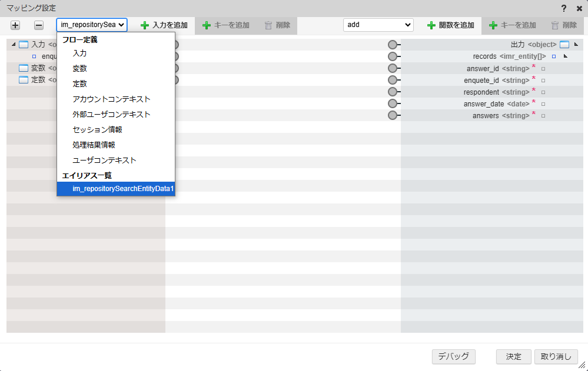Image resolution: width=588 pixels, height=371 pixels.
Task: Click the 関数を追加 button
Action: pyautogui.click(x=451, y=25)
